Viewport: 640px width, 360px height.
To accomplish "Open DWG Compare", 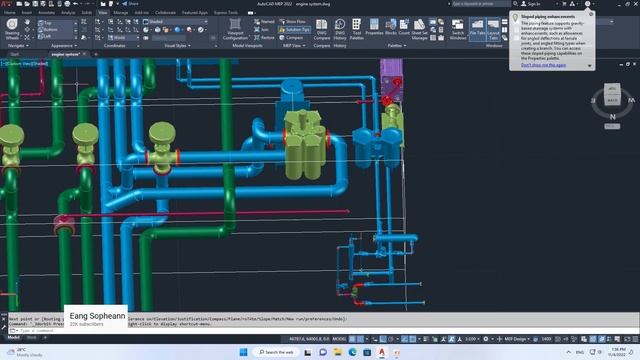I will pyautogui.click(x=322, y=29).
